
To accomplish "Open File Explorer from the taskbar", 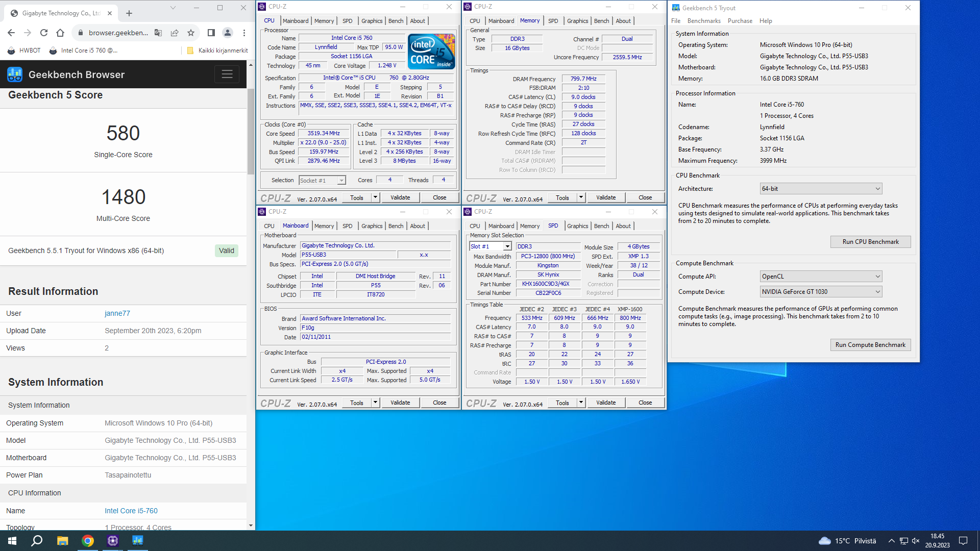I will (x=62, y=541).
